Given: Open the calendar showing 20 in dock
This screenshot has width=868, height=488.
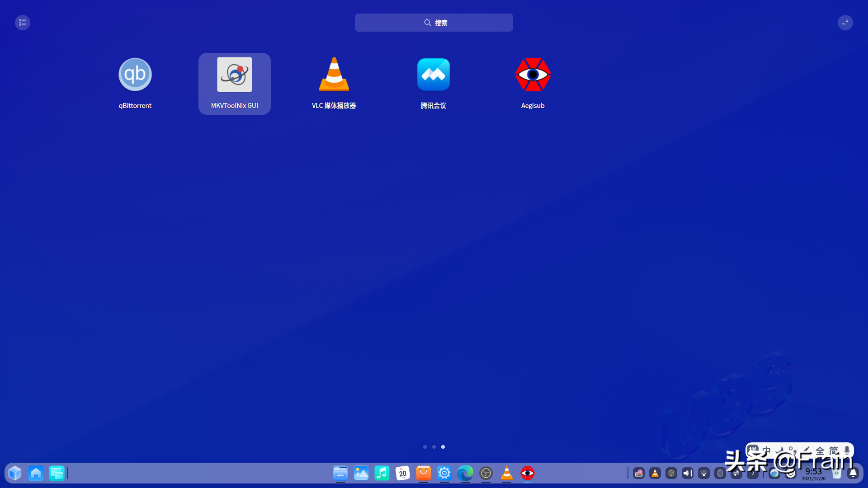Looking at the screenshot, I should pyautogui.click(x=402, y=473).
